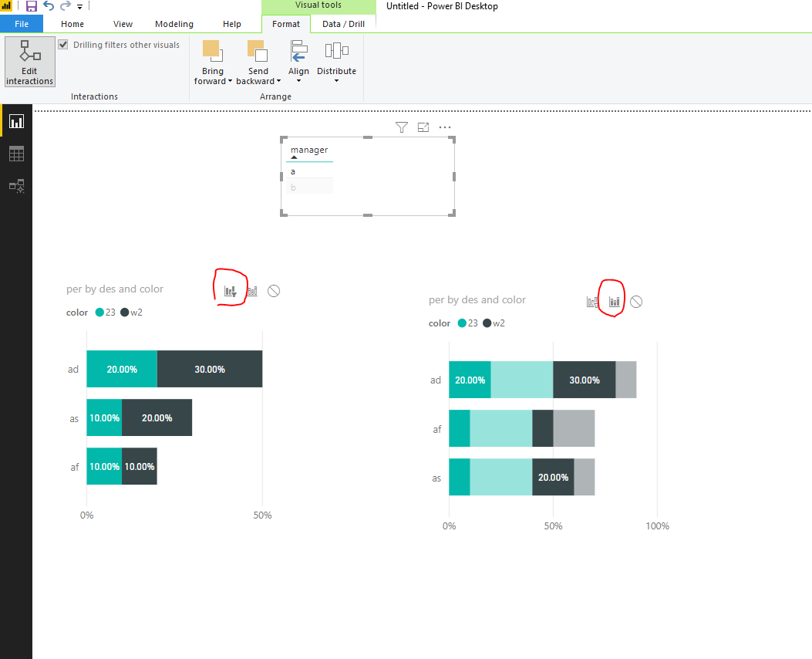
Task: Select the 20.00% dark as bar, left chart
Action: coord(157,417)
